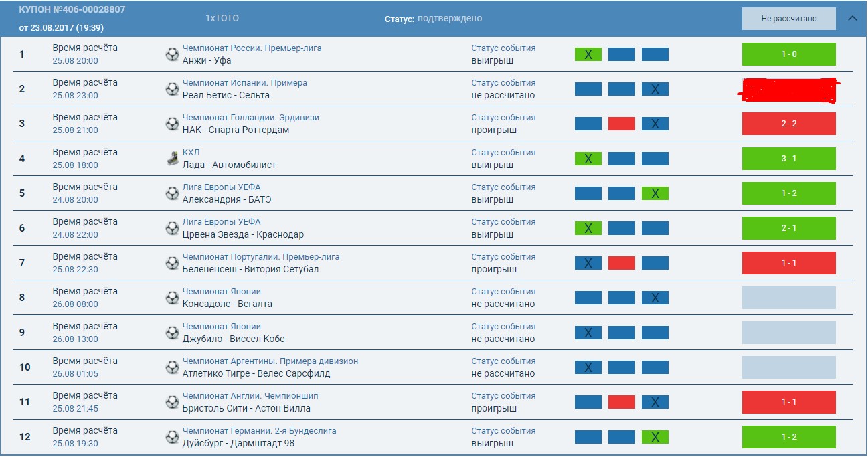Click soccer ball icon beside Бристоль Сити - Астон Вилла
This screenshot has width=868, height=457.
pos(172,402)
